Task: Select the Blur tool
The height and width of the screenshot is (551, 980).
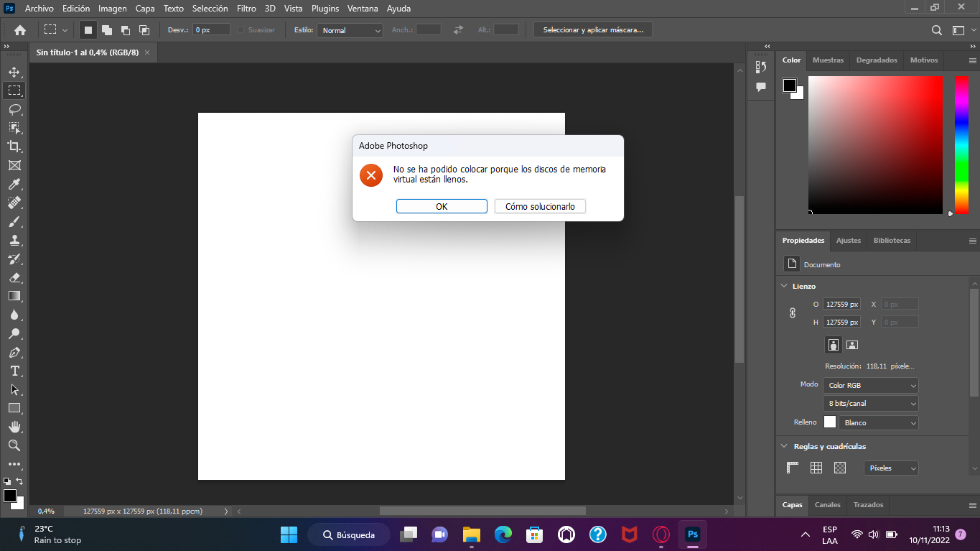Action: 14,315
